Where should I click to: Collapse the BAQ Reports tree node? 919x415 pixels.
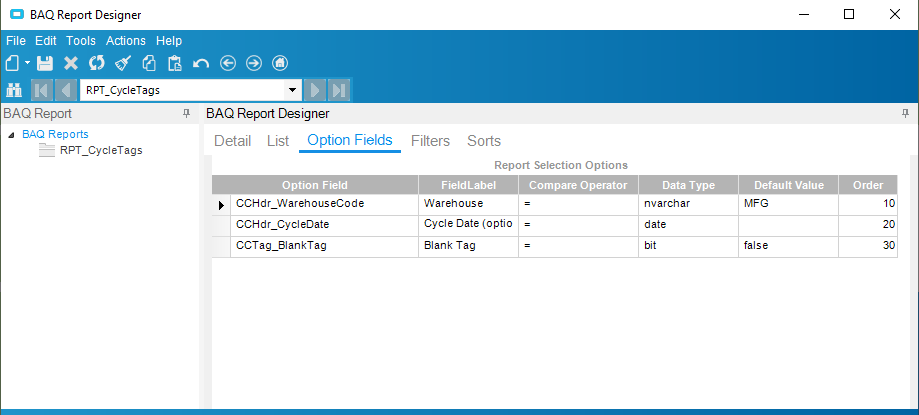[x=11, y=135]
